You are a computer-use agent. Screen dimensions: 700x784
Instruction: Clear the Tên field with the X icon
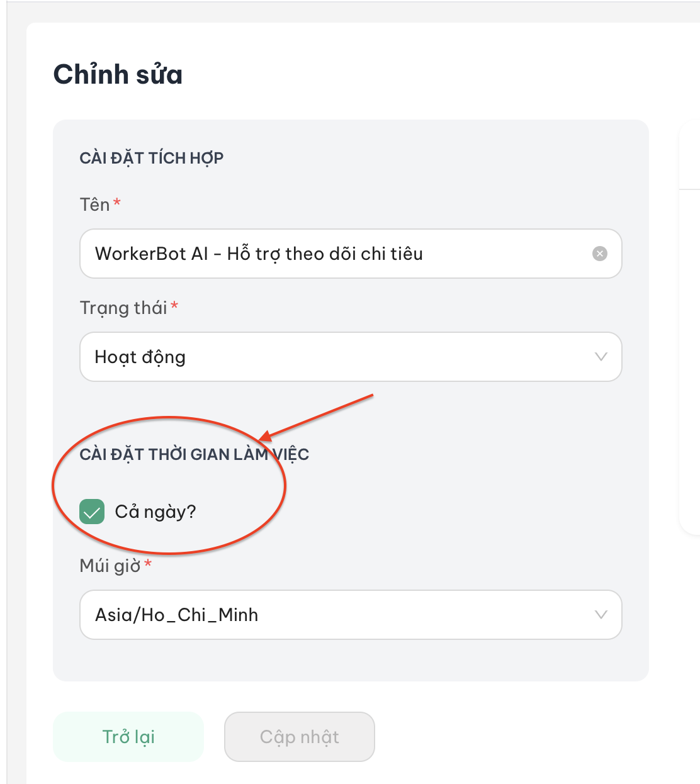600,254
